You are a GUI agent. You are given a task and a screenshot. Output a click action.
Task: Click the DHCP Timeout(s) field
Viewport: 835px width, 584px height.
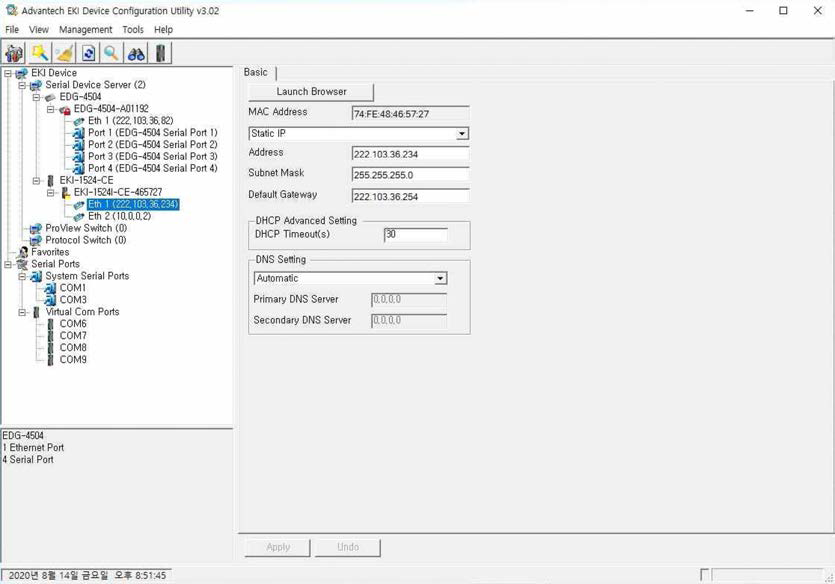[x=416, y=235]
